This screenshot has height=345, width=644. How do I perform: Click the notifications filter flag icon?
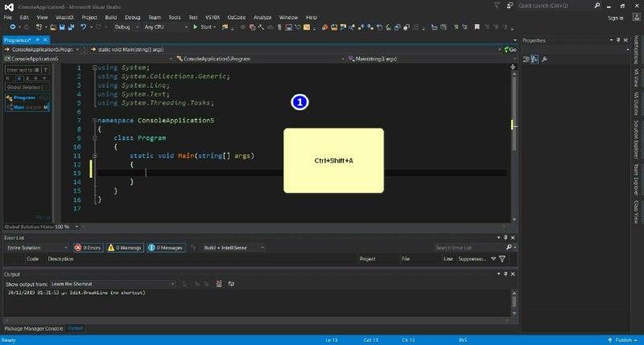coord(497,6)
